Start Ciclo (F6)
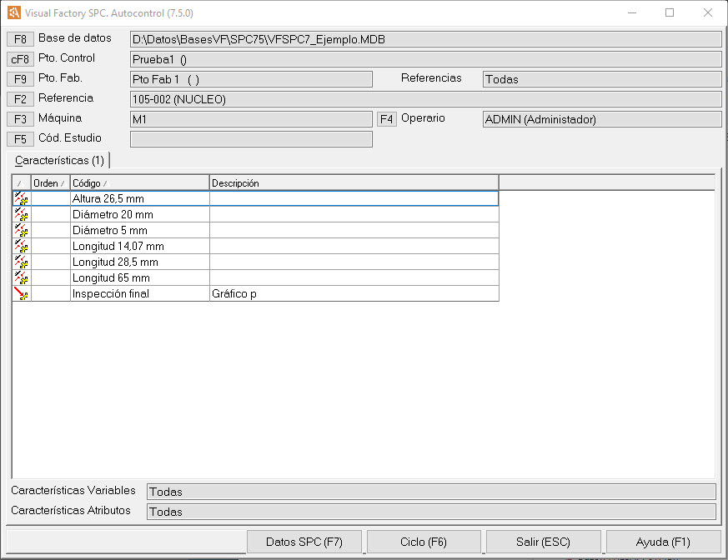The height and width of the screenshot is (560, 728). (x=424, y=542)
